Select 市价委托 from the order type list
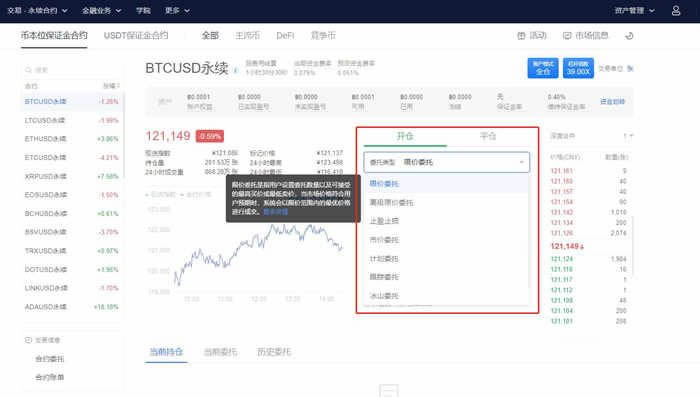Viewport: 700px width, 397px height. (x=384, y=240)
